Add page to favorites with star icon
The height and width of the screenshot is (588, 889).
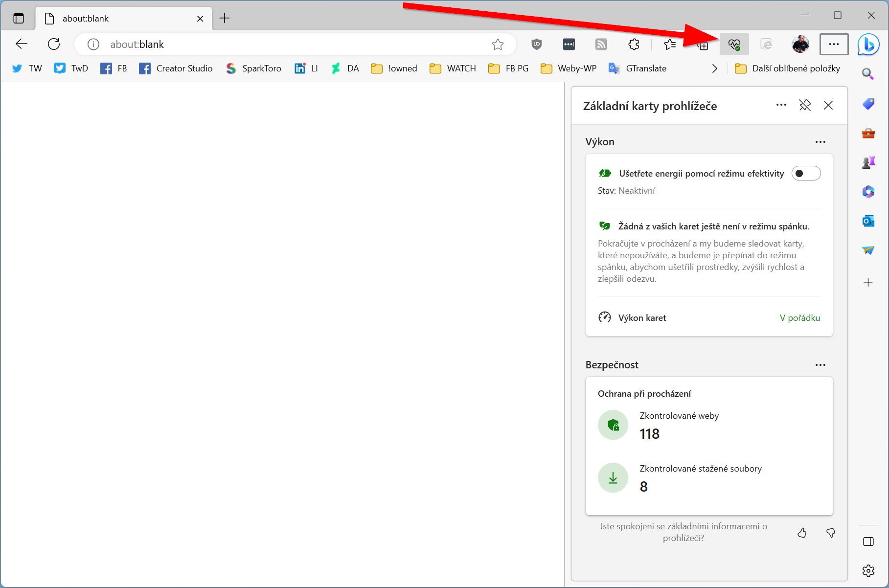click(498, 45)
